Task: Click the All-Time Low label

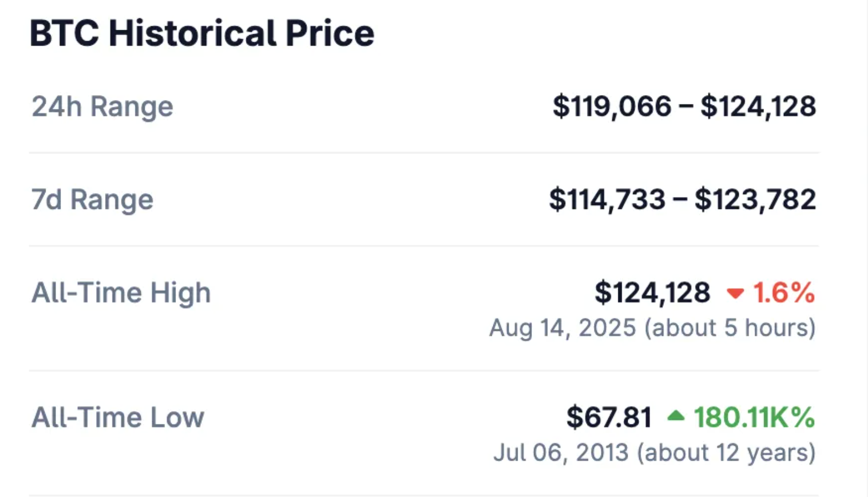Action: click(x=118, y=417)
